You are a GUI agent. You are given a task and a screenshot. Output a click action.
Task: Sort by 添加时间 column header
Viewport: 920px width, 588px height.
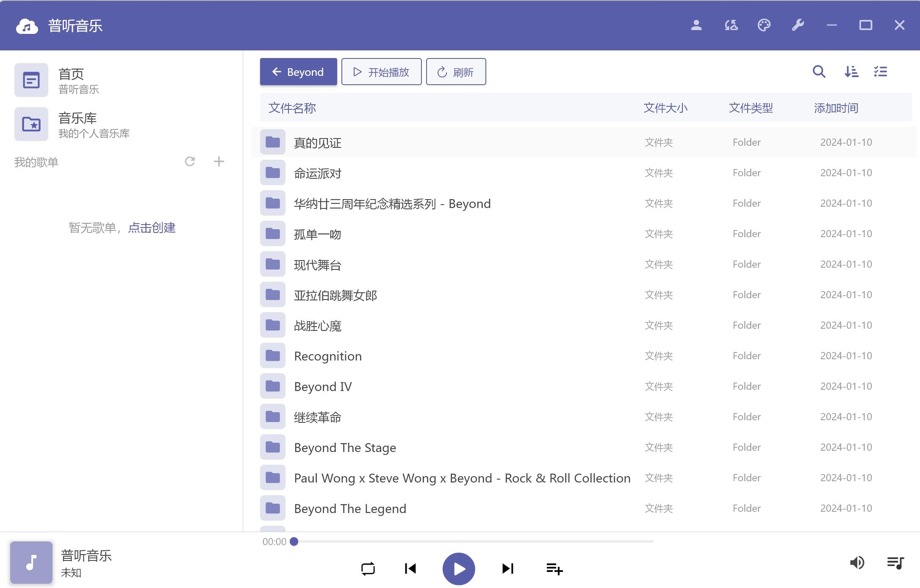(836, 108)
